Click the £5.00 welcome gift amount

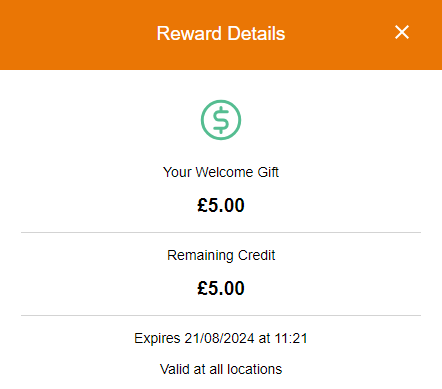[221, 205]
